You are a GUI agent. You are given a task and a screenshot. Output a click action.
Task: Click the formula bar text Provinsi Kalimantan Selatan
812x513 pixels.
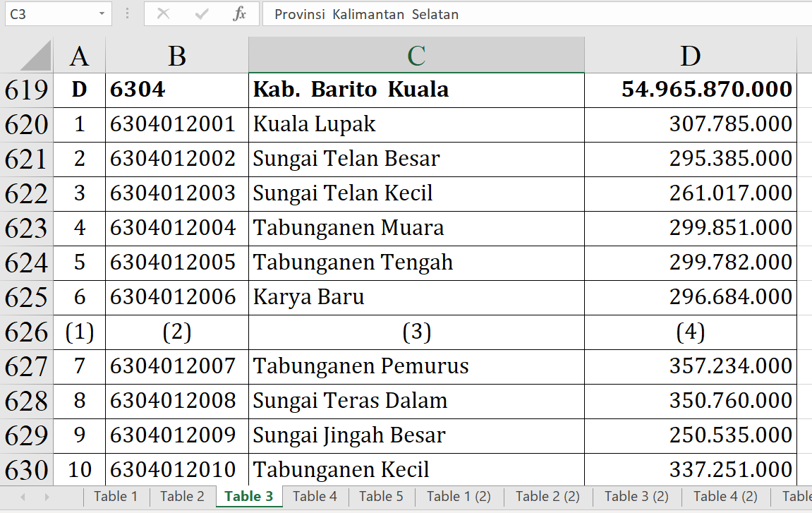tap(366, 14)
